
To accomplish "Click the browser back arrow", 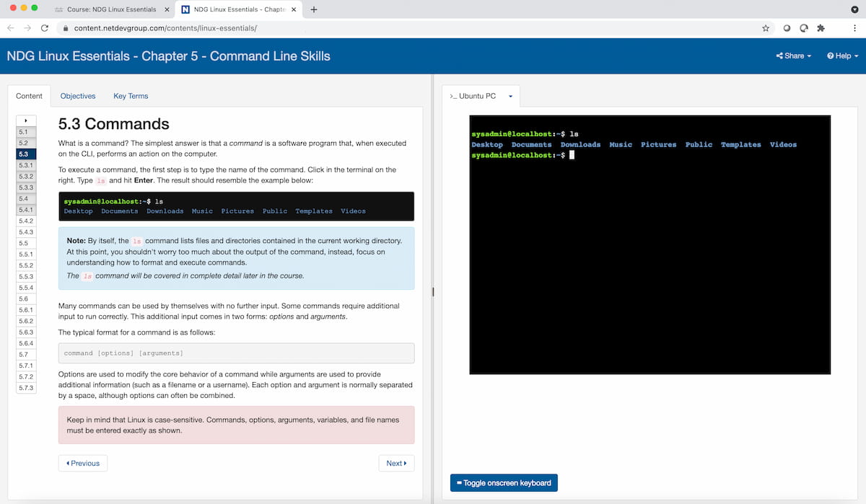I will tap(10, 28).
